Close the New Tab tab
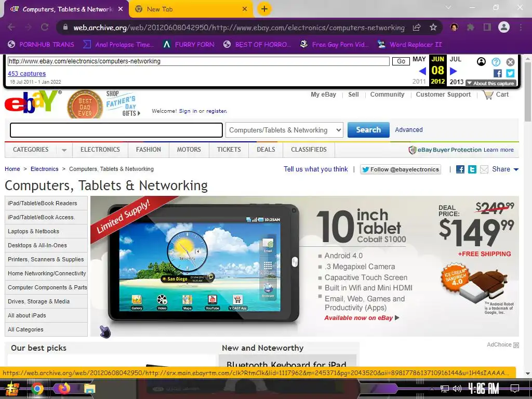Viewport: 532px width, 399px height. [245, 9]
